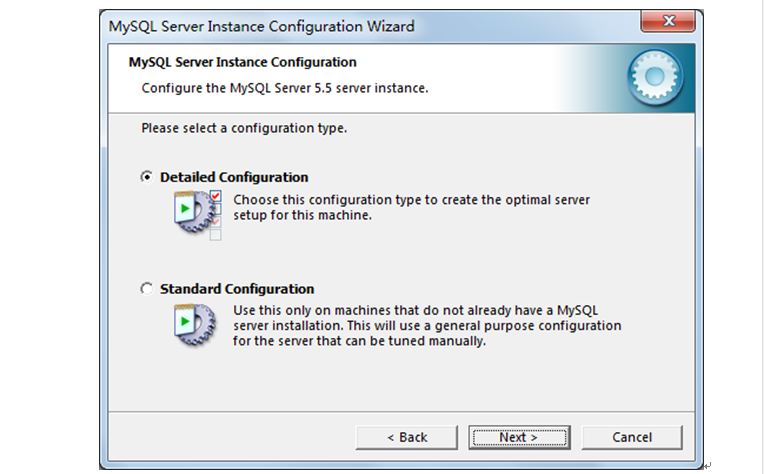
Task: Click the red checkmark box on Detailed icon
Action: point(216,196)
